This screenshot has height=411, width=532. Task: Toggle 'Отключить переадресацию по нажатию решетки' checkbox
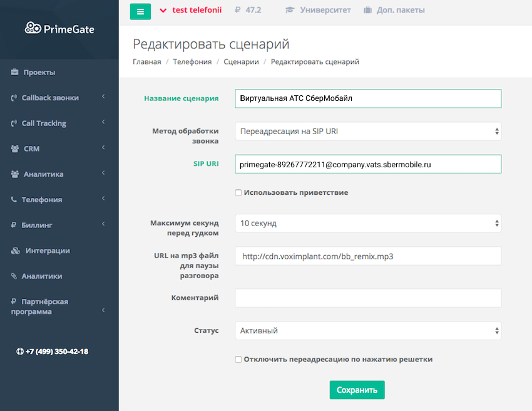238,360
